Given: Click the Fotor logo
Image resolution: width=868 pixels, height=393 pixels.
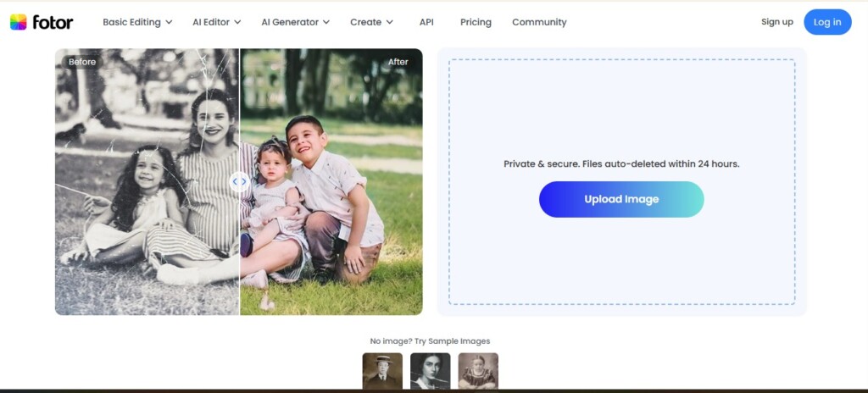Looking at the screenshot, I should [x=42, y=22].
